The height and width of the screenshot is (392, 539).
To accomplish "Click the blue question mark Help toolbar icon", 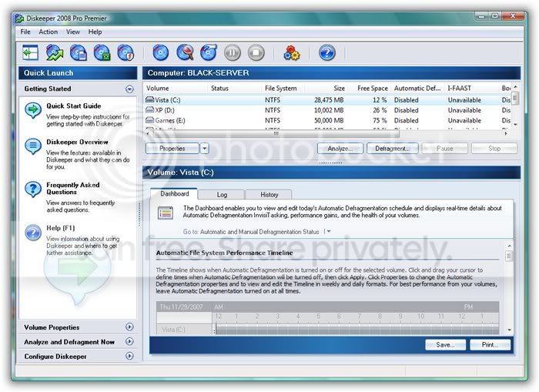I will point(327,52).
